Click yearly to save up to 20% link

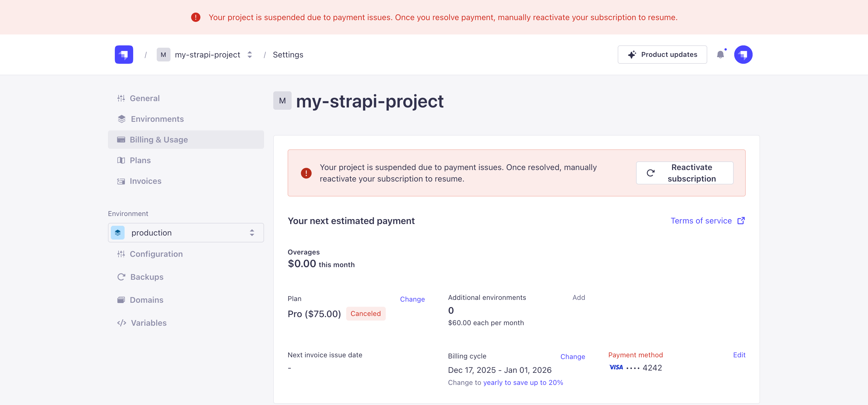pos(523,382)
